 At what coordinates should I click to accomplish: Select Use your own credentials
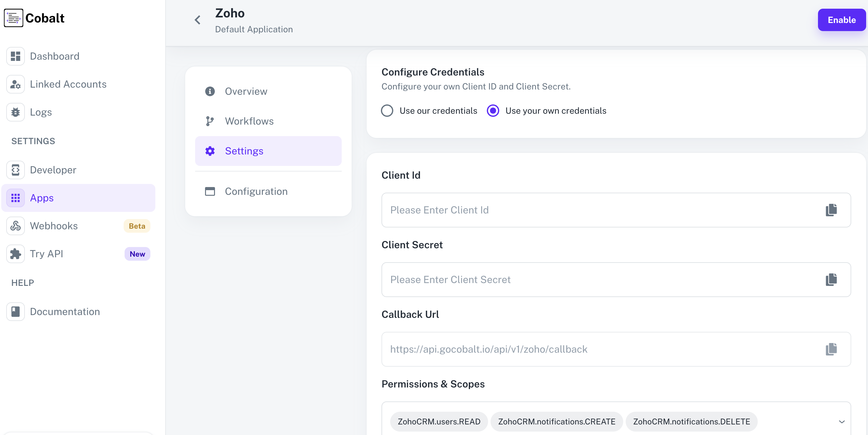pos(493,111)
